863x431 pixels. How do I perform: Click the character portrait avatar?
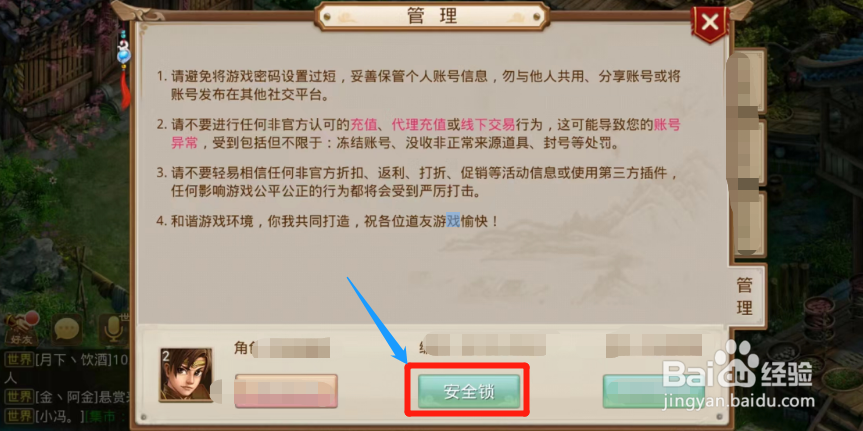pos(185,374)
